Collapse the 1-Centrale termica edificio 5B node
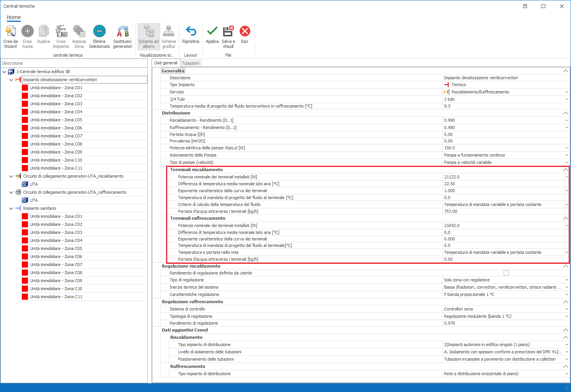Screen dimensions: 571x392 [x=4, y=72]
